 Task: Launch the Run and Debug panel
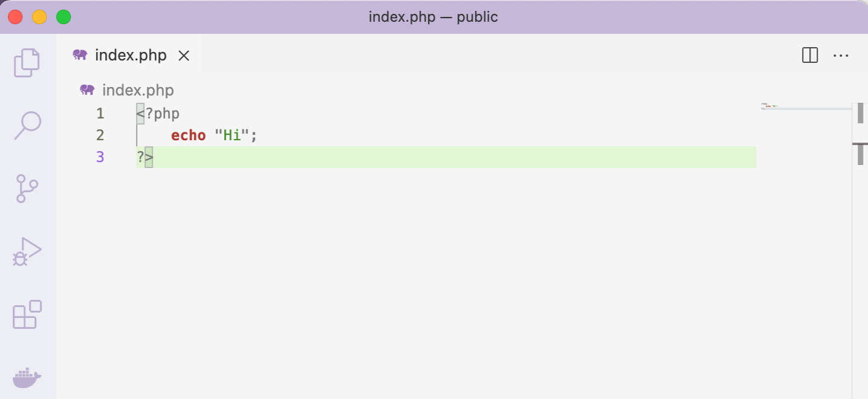tap(27, 251)
